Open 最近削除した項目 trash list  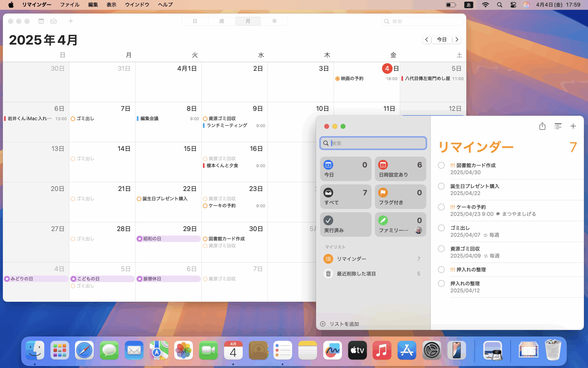pyautogui.click(x=373, y=273)
